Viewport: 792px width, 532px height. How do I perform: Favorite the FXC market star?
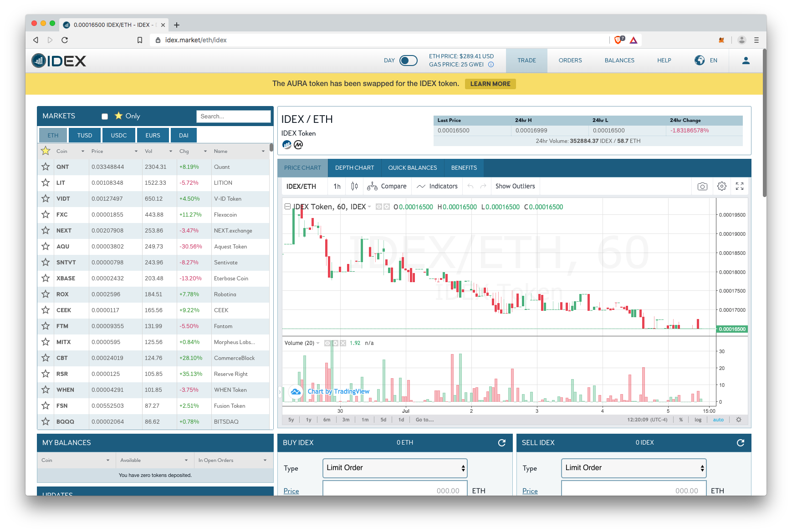46,215
